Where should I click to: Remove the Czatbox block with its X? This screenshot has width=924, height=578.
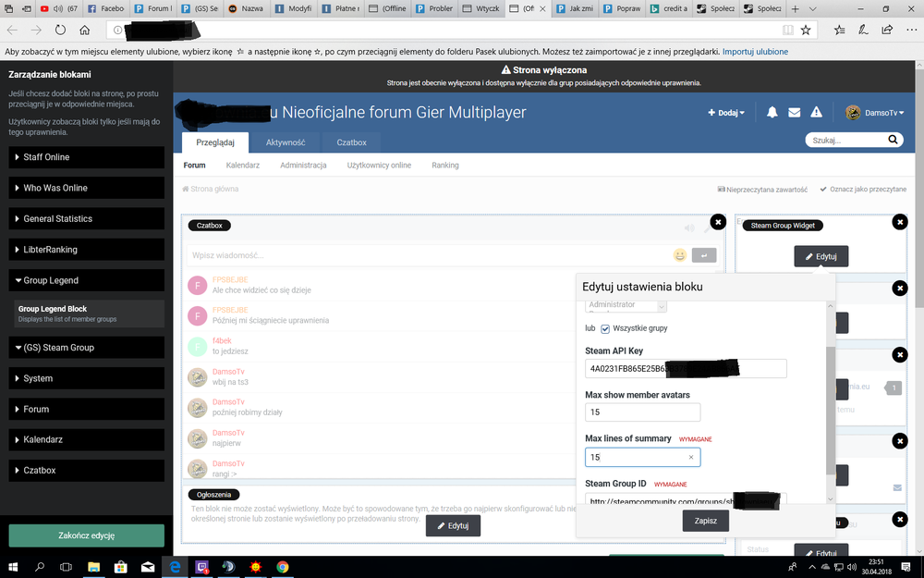[718, 222]
